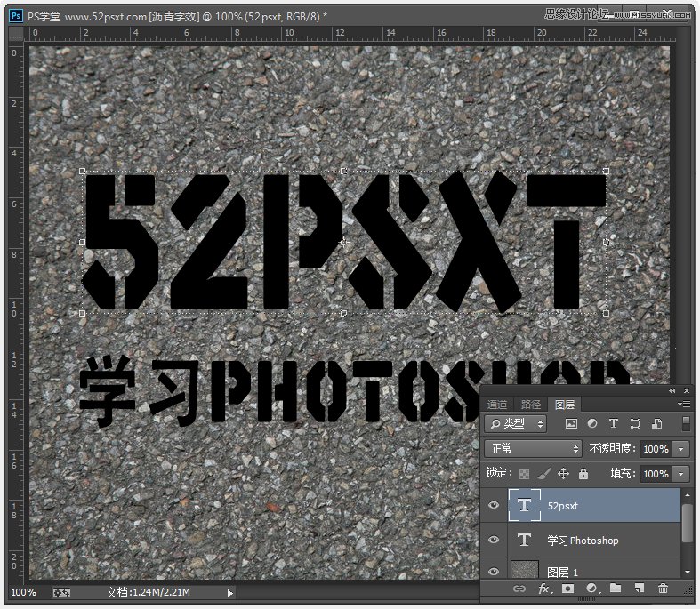
Task: Click layers list scroll down arrow
Action: point(688,572)
